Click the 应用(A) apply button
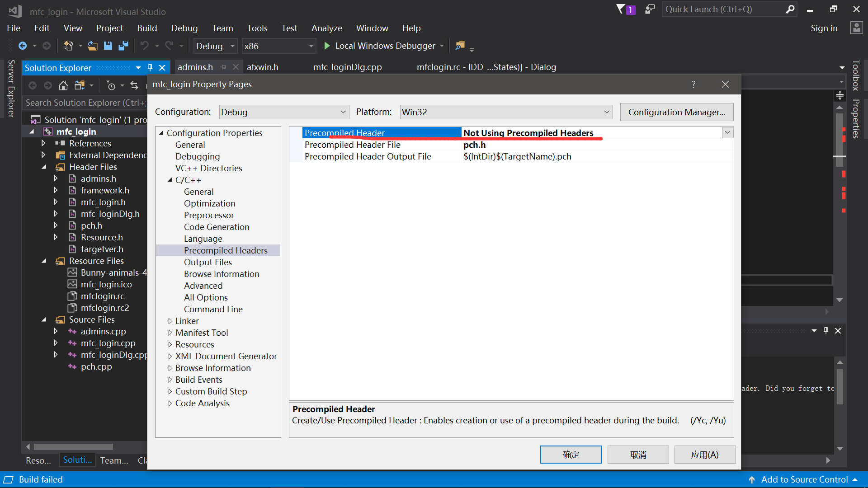868x488 pixels. [x=704, y=455]
